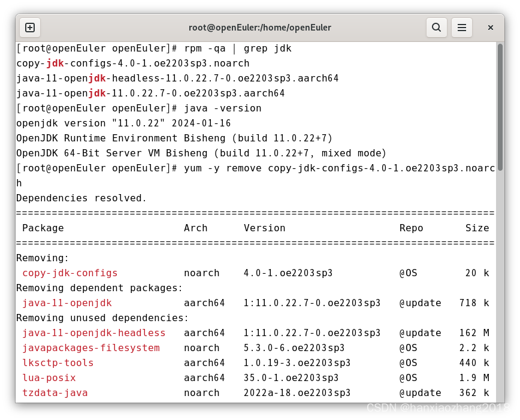Close the terminal window with the X
This screenshot has width=520, height=420.
[x=491, y=28]
